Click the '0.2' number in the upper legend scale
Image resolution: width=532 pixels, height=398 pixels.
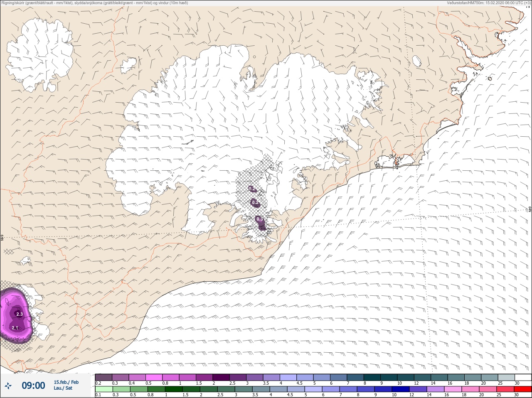(98, 383)
